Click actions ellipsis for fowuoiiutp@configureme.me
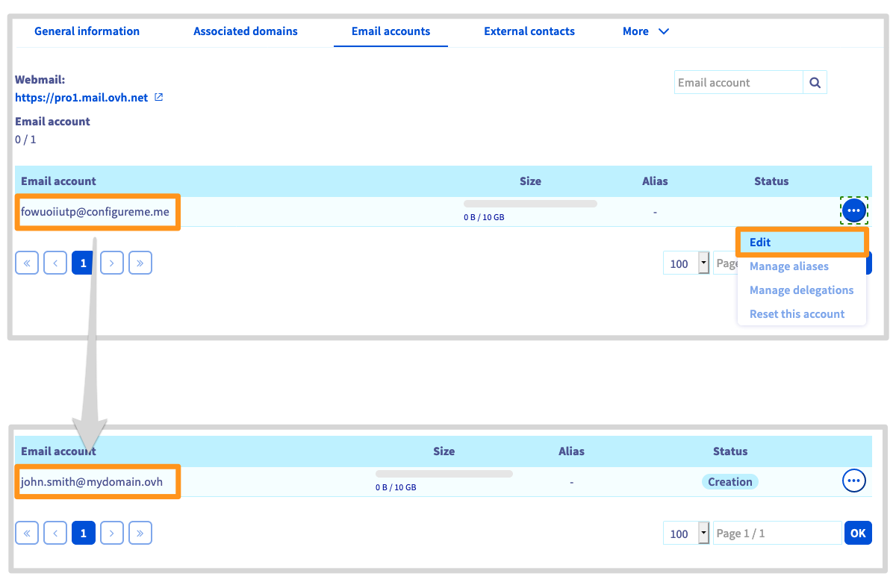The height and width of the screenshot is (588, 896). [x=853, y=211]
